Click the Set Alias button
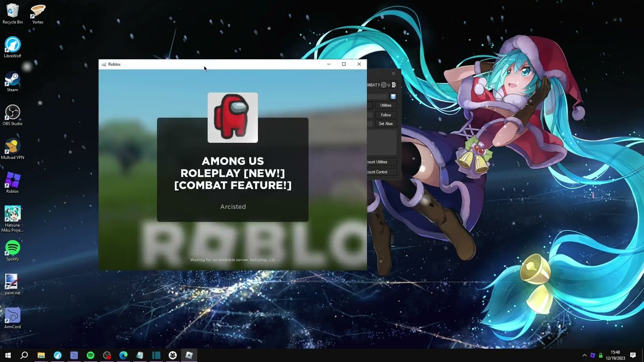 [x=386, y=124]
